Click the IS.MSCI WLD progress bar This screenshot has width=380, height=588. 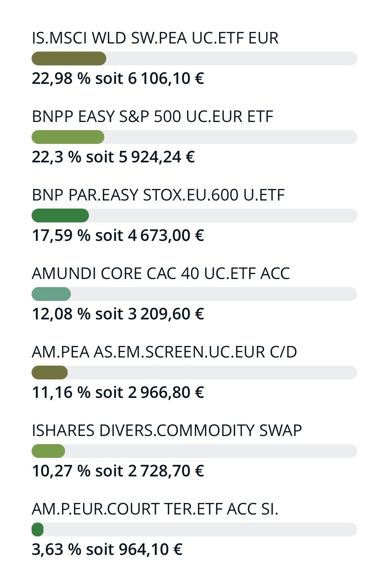69,58
